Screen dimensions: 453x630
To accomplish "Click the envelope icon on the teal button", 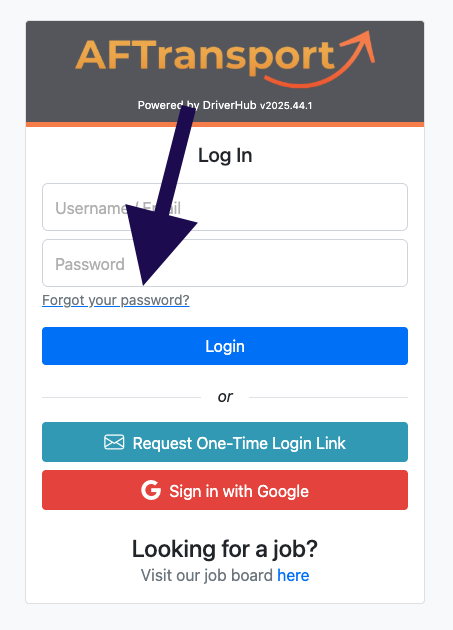I will coord(114,442).
